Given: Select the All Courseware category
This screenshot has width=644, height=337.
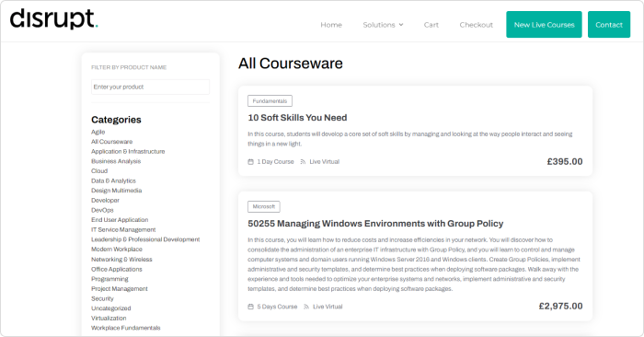Looking at the screenshot, I should point(111,142).
